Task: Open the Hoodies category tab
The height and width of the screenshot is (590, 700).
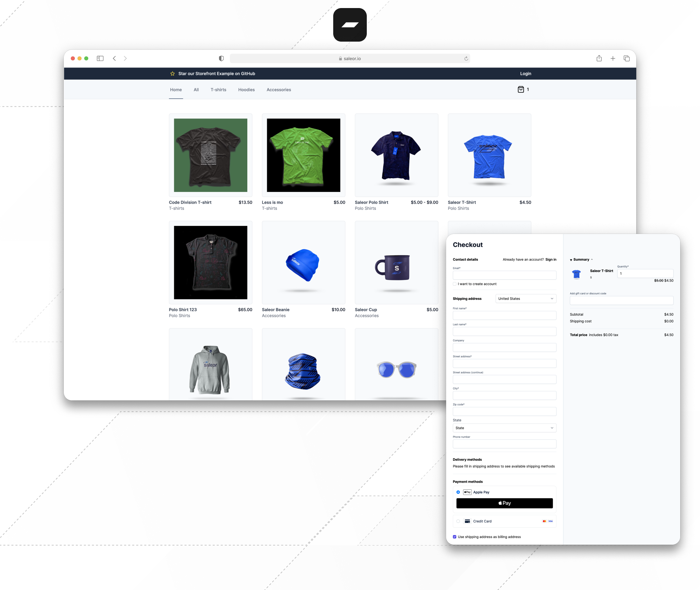Action: 246,90
